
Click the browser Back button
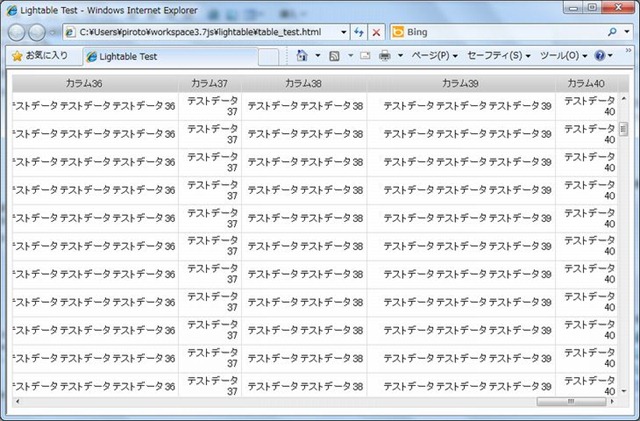point(18,32)
